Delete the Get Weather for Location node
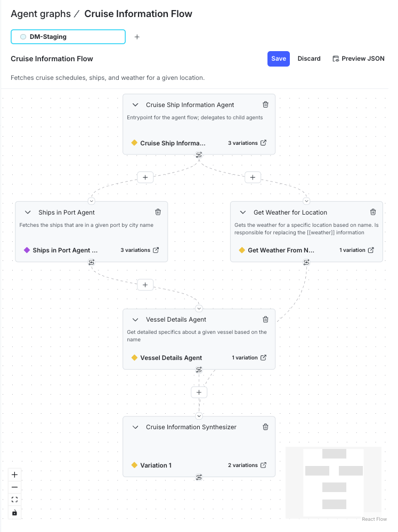398x532 pixels. (373, 212)
